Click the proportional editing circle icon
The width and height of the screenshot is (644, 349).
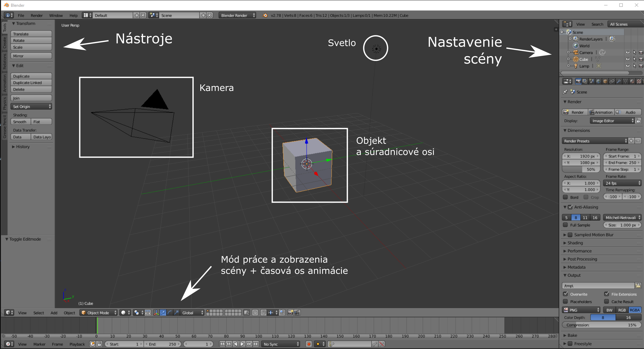point(255,313)
